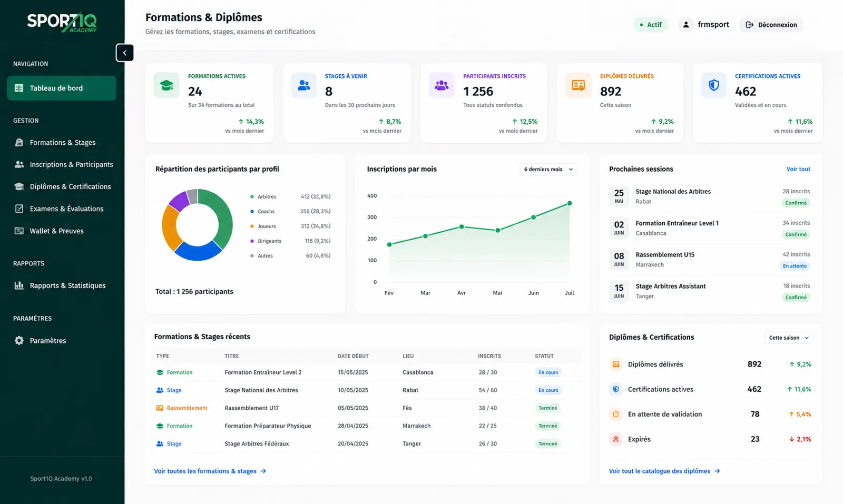Viewport: 843px width, 504px height.
Task: Select the Rassemblement U15 session row
Action: [x=710, y=260]
